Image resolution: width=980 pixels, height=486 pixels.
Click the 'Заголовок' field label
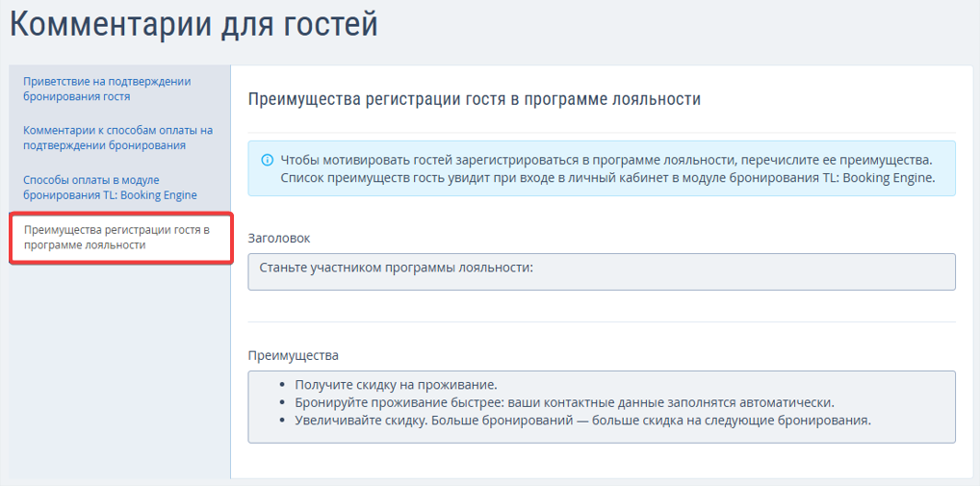[279, 238]
